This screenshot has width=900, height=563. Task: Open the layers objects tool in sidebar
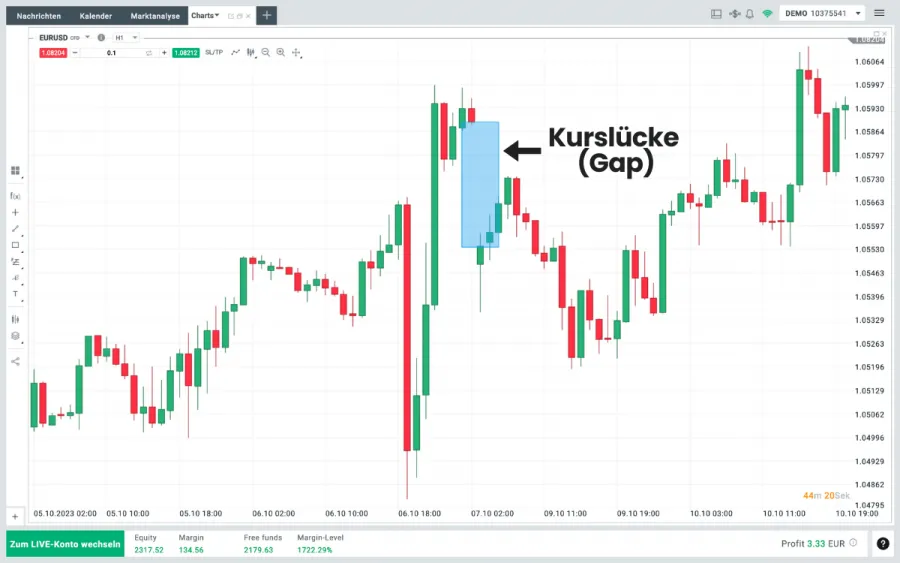15,336
